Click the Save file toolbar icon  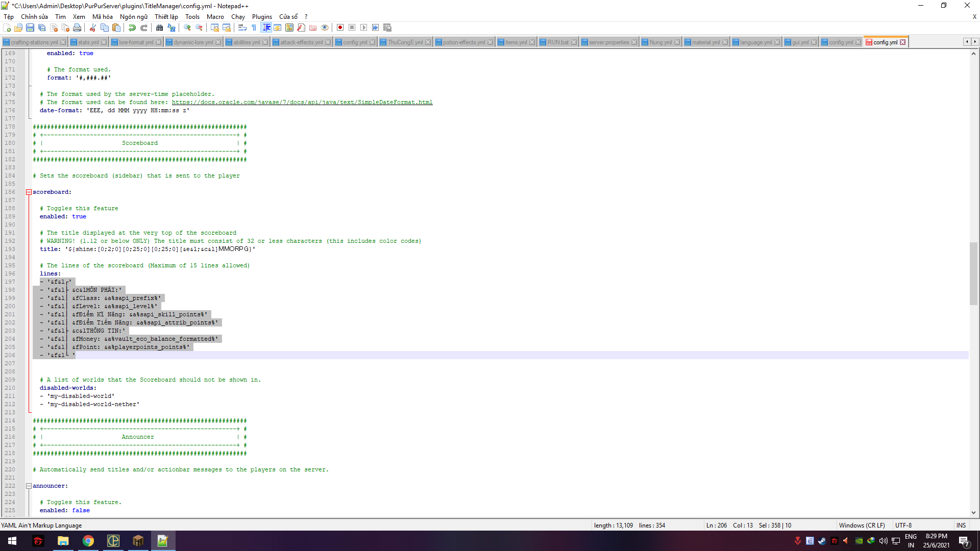(x=30, y=28)
